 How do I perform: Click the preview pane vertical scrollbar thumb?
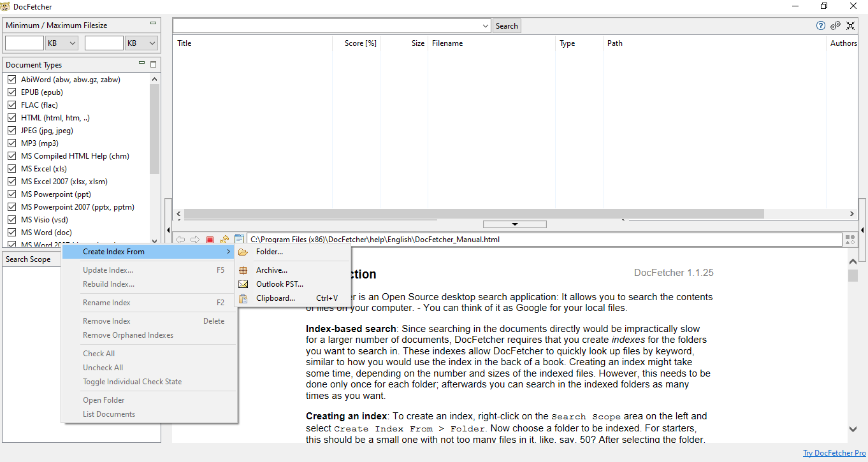tap(853, 275)
